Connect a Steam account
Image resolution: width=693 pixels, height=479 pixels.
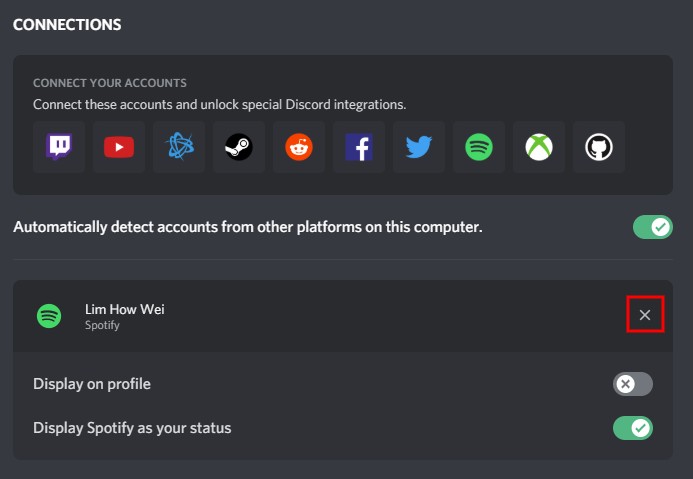click(x=239, y=147)
